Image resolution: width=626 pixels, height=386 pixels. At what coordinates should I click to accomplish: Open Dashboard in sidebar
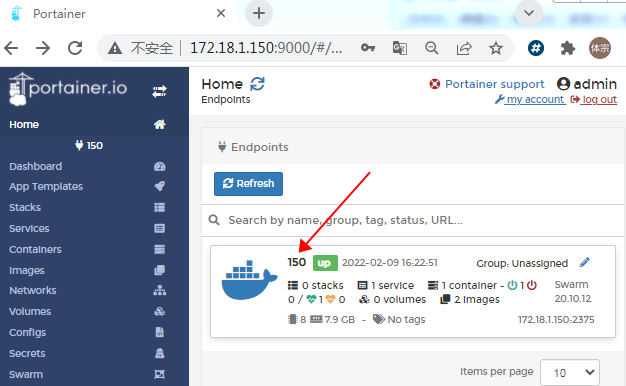click(x=36, y=166)
